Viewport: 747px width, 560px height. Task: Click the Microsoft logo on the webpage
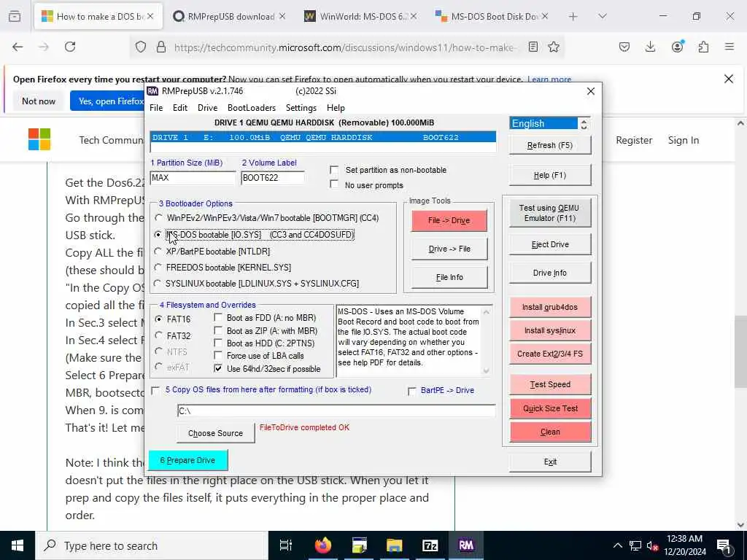[x=39, y=139]
